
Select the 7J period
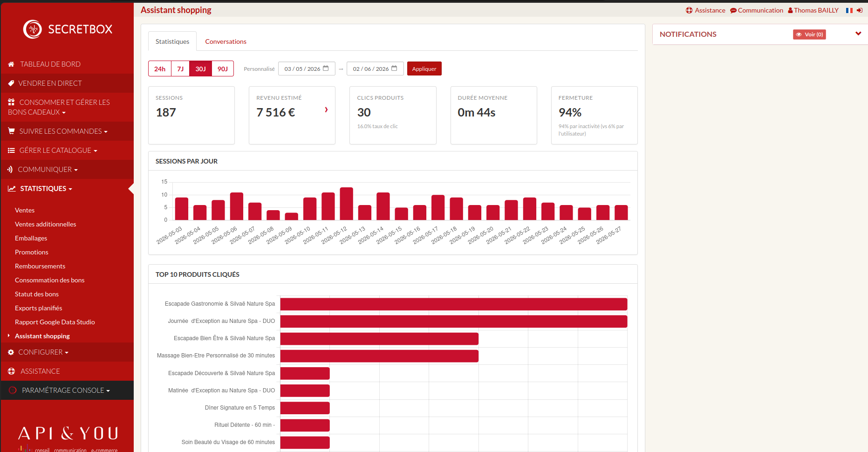pyautogui.click(x=180, y=68)
